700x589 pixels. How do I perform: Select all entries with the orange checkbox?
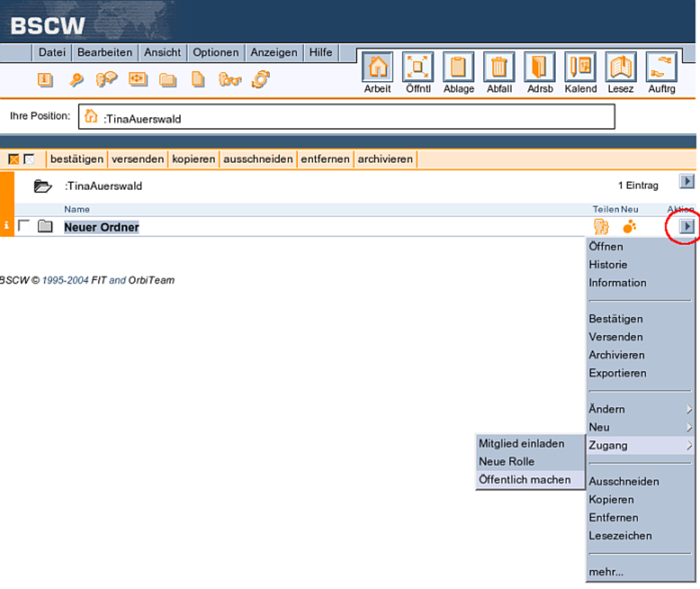click(x=14, y=159)
